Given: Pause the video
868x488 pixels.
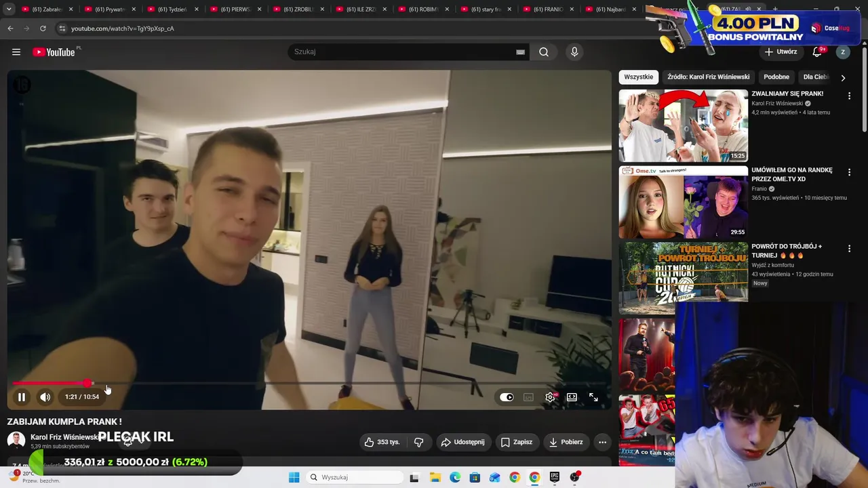Looking at the screenshot, I should 22,397.
